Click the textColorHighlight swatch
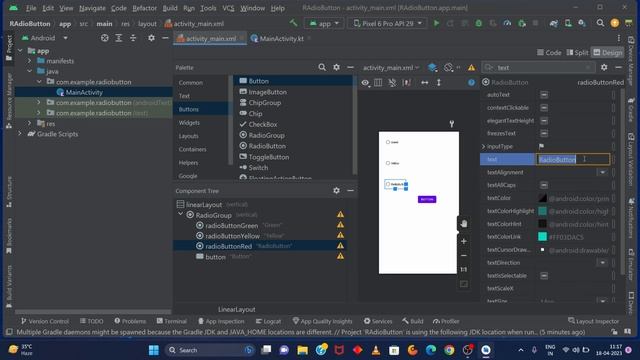The image size is (640, 360). pyautogui.click(x=542, y=211)
